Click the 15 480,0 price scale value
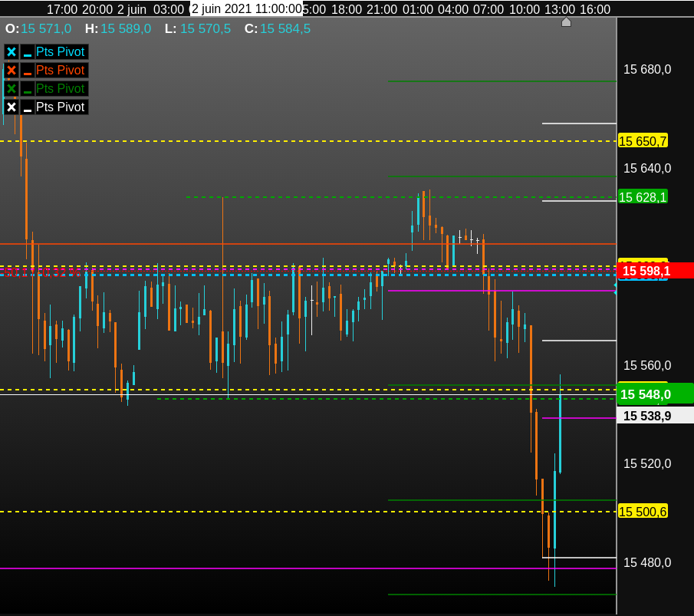 pyautogui.click(x=647, y=562)
